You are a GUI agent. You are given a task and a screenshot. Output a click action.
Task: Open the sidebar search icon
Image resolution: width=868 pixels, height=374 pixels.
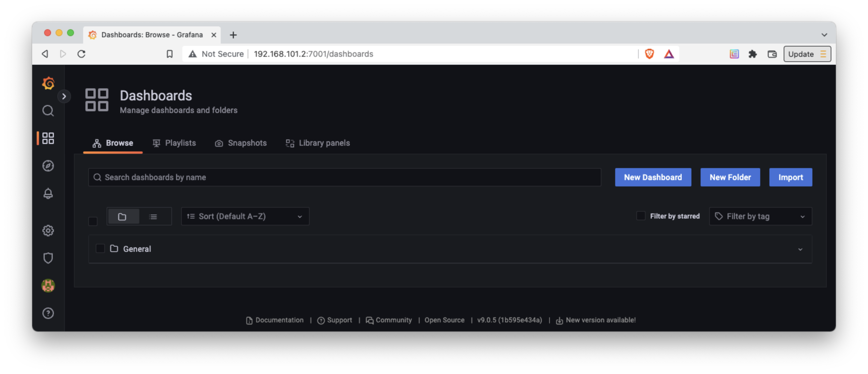pyautogui.click(x=48, y=111)
